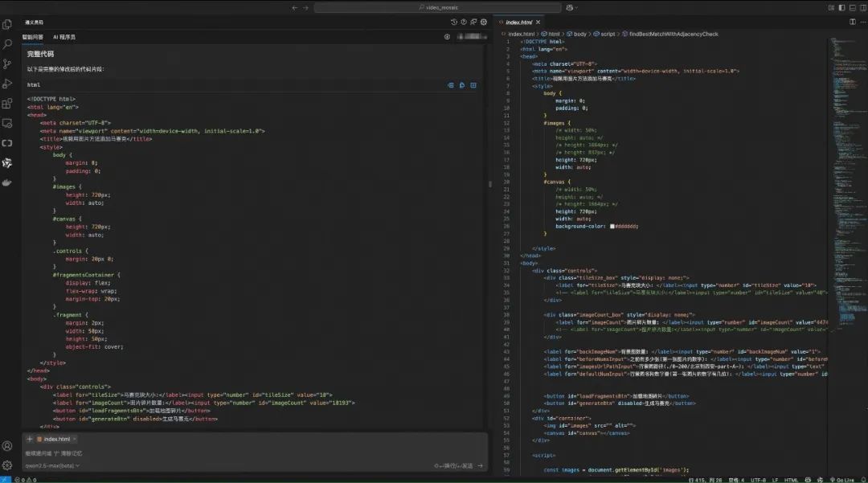868x483 pixels.
Task: Switch to the 智能问答 tab
Action: (x=33, y=37)
